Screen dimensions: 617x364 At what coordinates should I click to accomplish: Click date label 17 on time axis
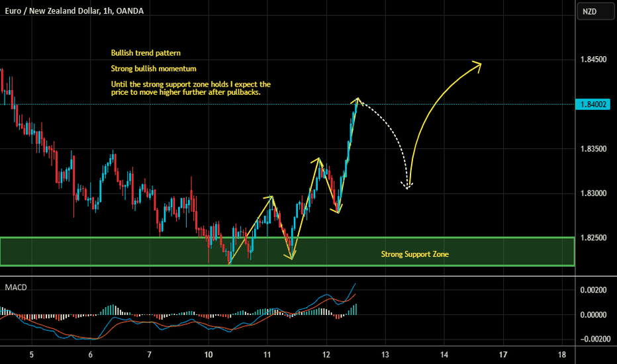point(503,355)
